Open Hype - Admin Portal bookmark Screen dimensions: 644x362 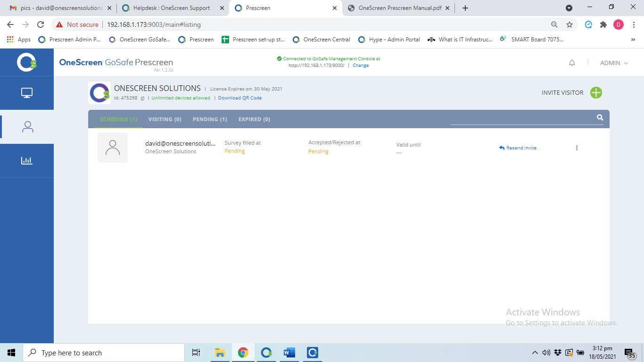(x=389, y=40)
